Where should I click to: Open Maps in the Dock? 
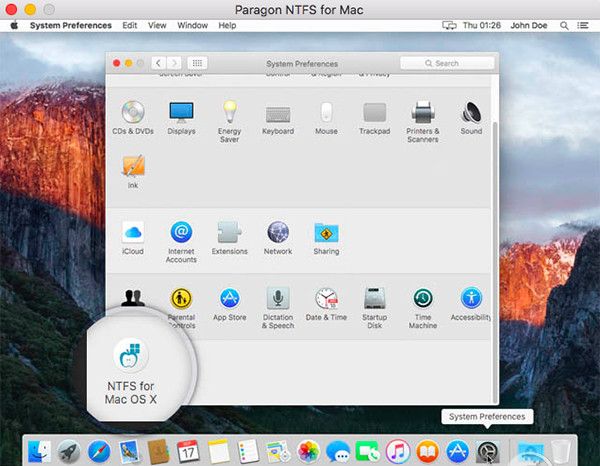click(278, 451)
